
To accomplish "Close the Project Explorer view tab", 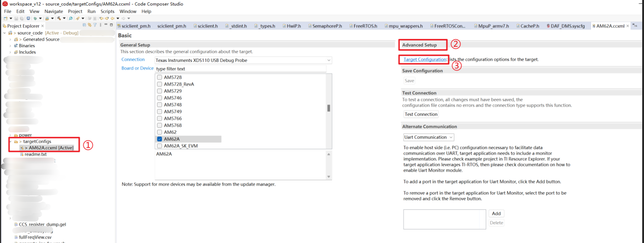I will (42, 26).
